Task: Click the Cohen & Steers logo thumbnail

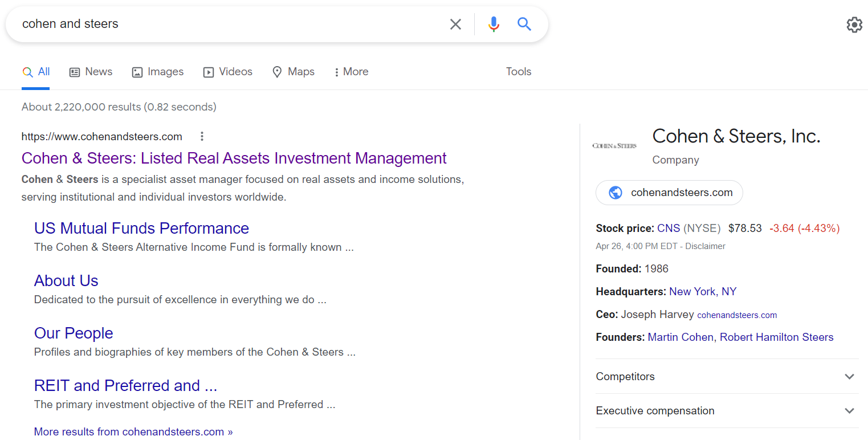Action: pos(614,146)
